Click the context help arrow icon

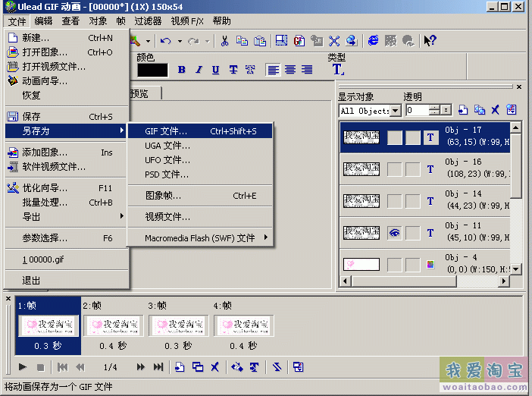(x=430, y=41)
